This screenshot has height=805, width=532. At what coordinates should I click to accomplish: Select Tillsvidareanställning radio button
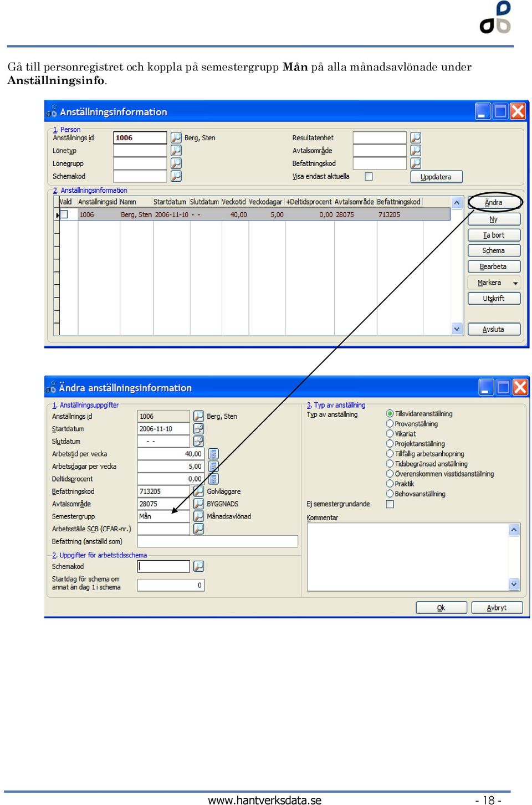390,414
